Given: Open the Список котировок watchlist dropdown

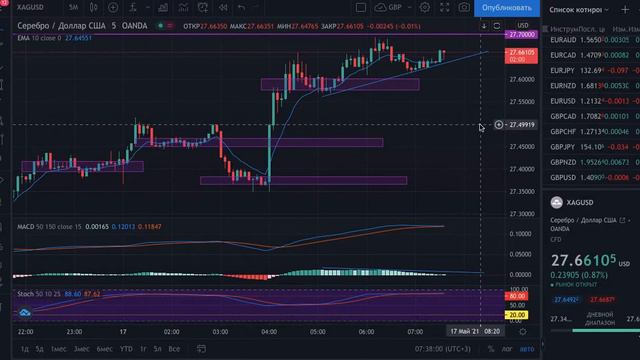Looking at the screenshot, I should pos(579,9).
